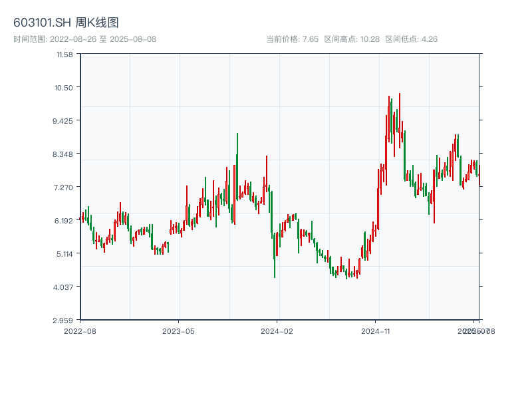Click the 10.50 y-axis price label
The height and width of the screenshot is (399, 532).
[x=65, y=88]
